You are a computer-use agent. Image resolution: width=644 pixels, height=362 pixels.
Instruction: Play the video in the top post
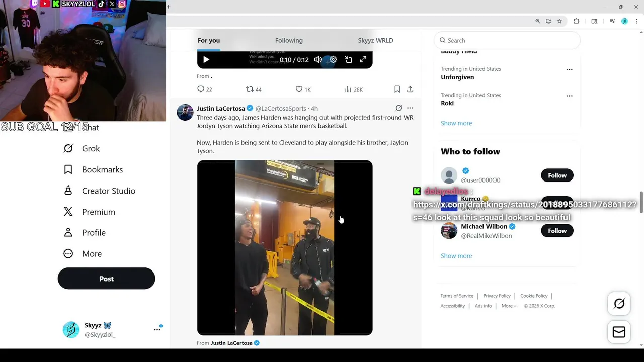(206, 60)
